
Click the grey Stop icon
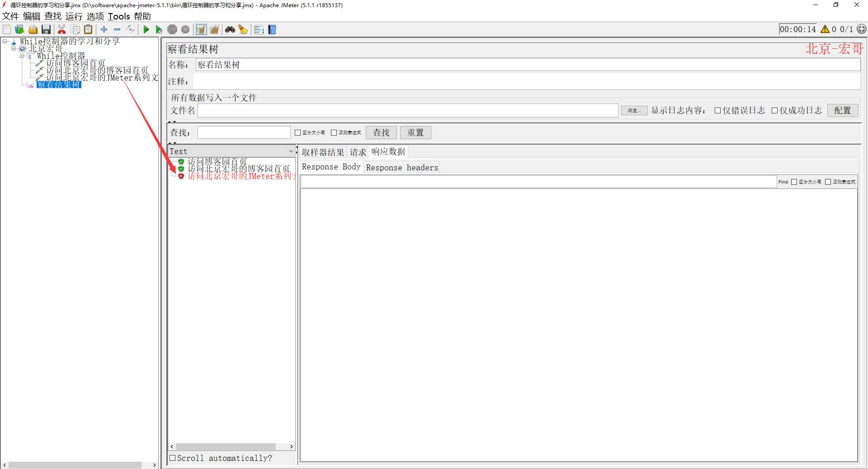tap(172, 30)
